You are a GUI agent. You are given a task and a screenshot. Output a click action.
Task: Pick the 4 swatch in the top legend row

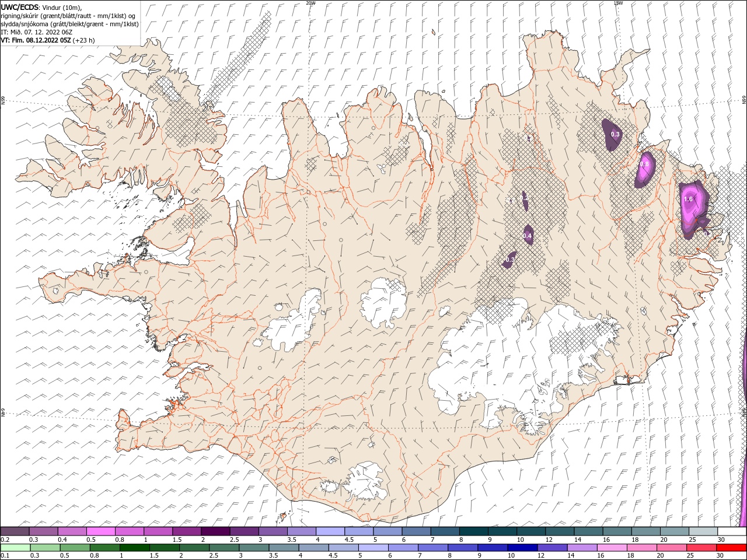click(330, 531)
